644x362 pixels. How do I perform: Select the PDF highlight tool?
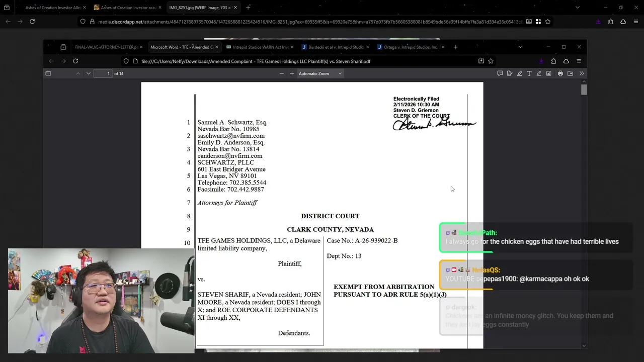click(520, 73)
